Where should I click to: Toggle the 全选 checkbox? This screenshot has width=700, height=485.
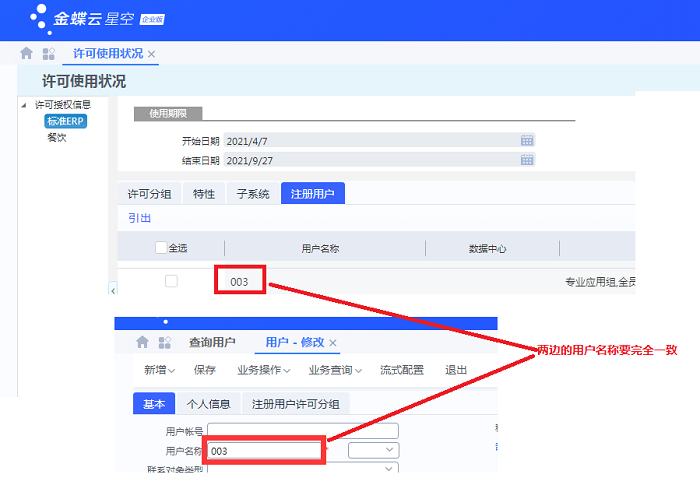pyautogui.click(x=161, y=248)
